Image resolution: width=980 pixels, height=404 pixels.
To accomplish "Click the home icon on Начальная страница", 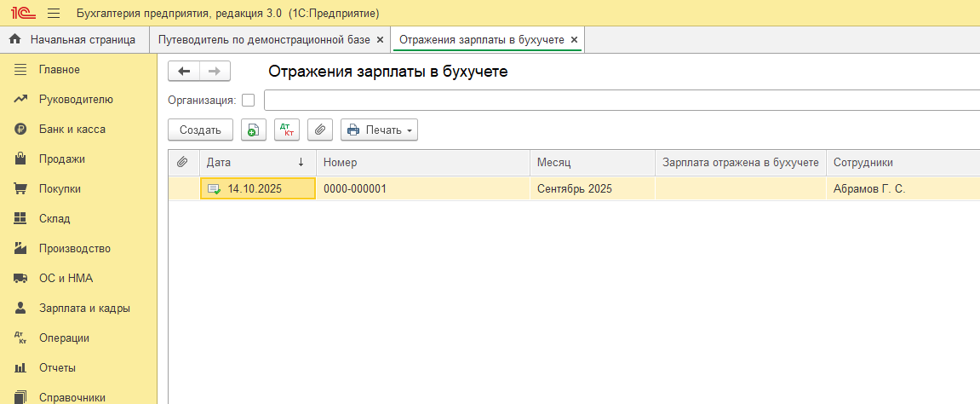I will pos(14,39).
